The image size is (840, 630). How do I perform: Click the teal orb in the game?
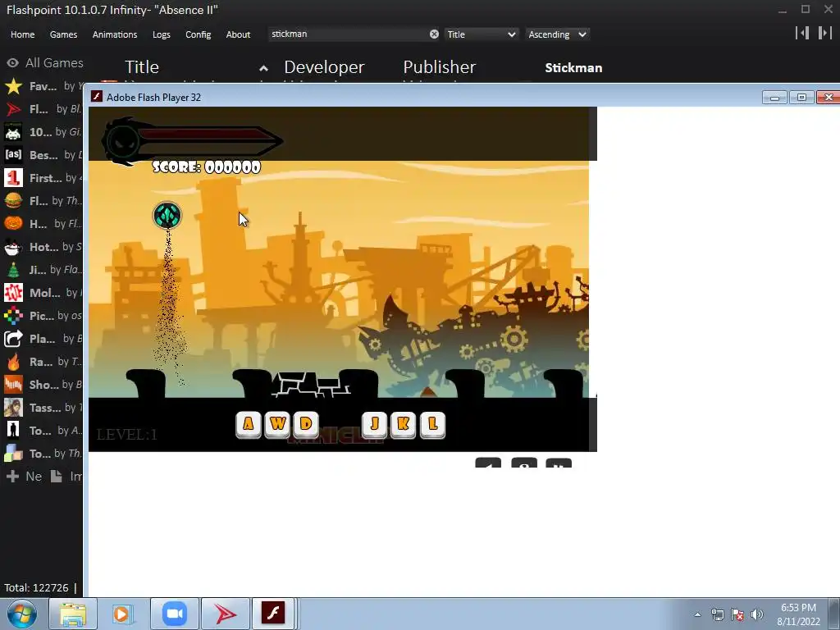pos(167,216)
